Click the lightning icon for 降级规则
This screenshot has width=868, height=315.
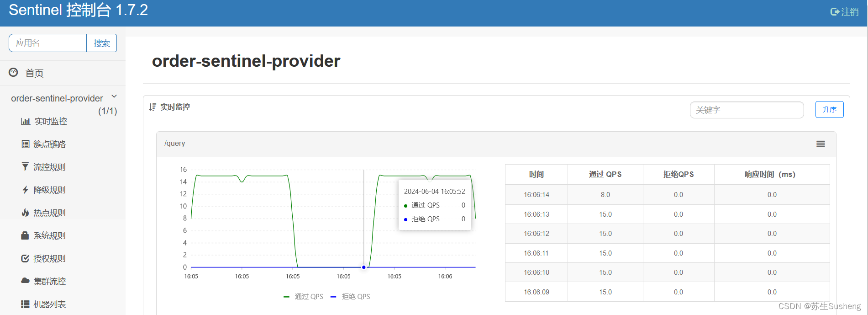pyautogui.click(x=25, y=190)
